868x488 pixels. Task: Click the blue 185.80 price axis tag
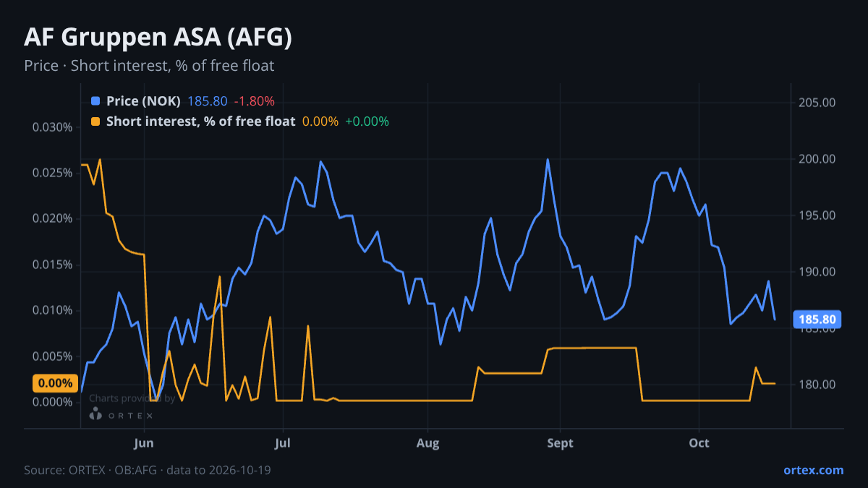coord(817,319)
